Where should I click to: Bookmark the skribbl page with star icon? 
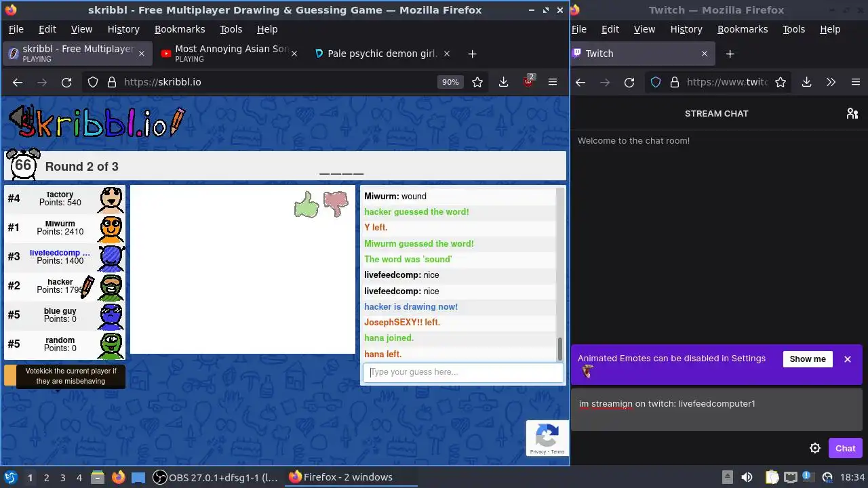[477, 82]
